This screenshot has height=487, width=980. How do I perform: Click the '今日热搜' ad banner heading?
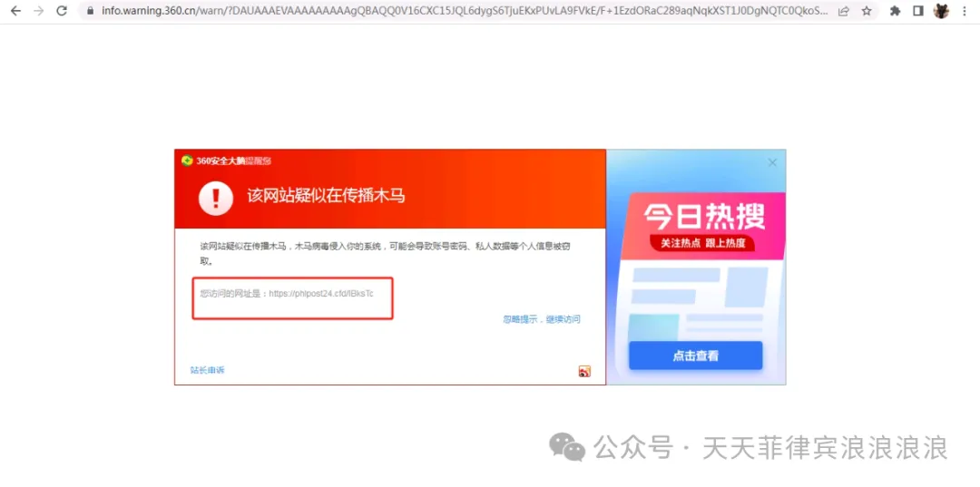click(704, 217)
